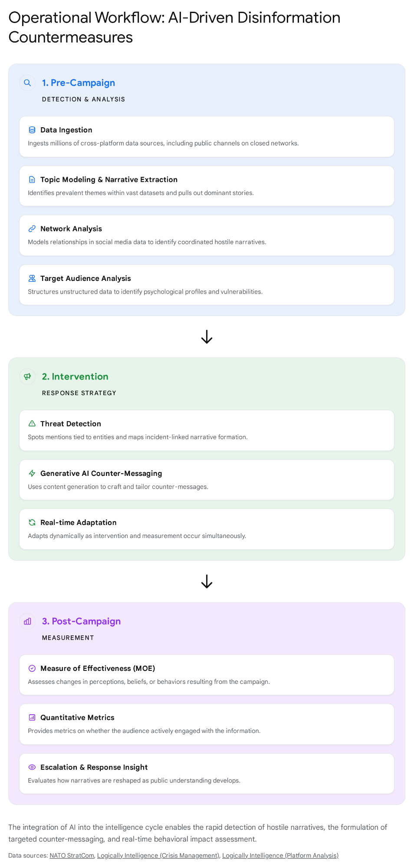This screenshot has width=414, height=868.
Task: Click the warning triangle icon for Threat Detection
Action: 32,423
